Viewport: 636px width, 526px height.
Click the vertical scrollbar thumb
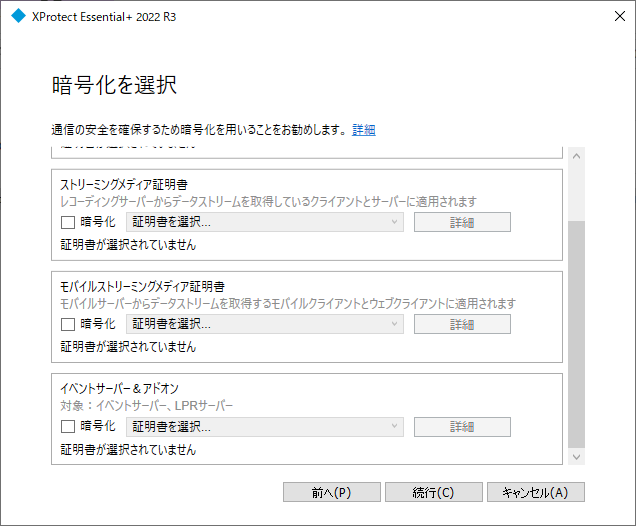point(576,334)
